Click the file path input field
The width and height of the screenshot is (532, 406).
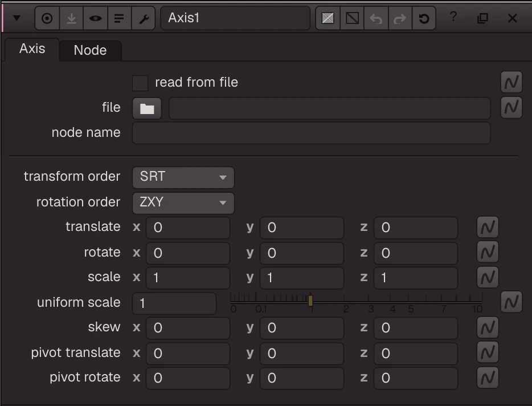pos(329,108)
